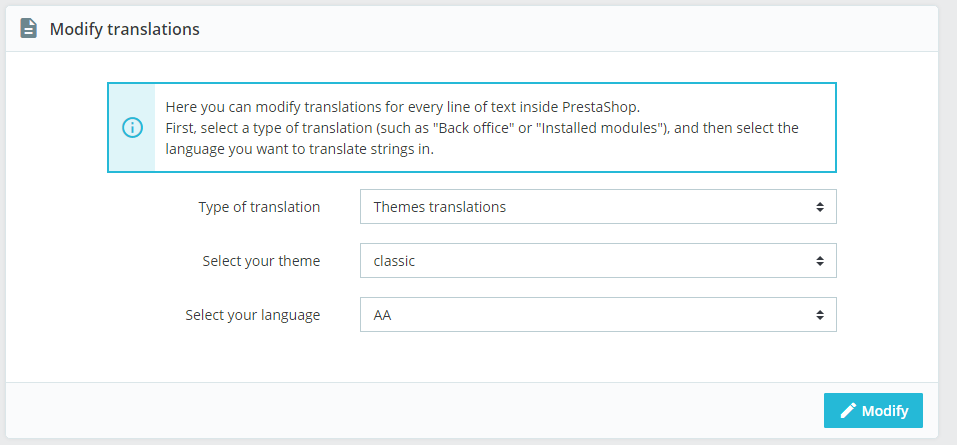Click the document icon beside Modify translations
The width and height of the screenshot is (957, 445).
point(29,29)
